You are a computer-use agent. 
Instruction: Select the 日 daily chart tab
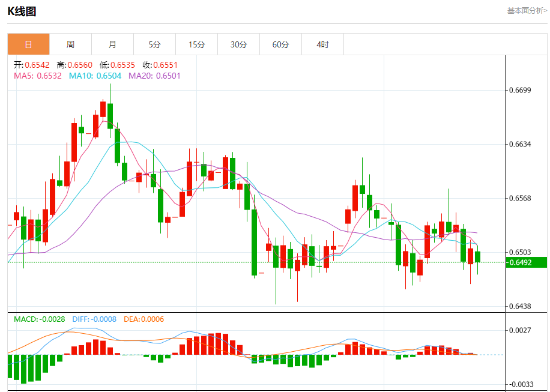[28, 44]
